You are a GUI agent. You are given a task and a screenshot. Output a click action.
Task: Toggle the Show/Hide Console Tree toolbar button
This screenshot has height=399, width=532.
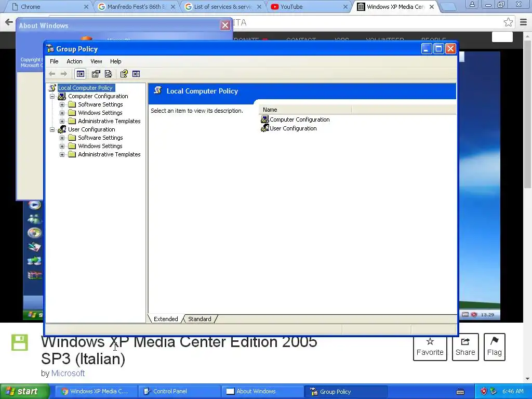pyautogui.click(x=81, y=74)
